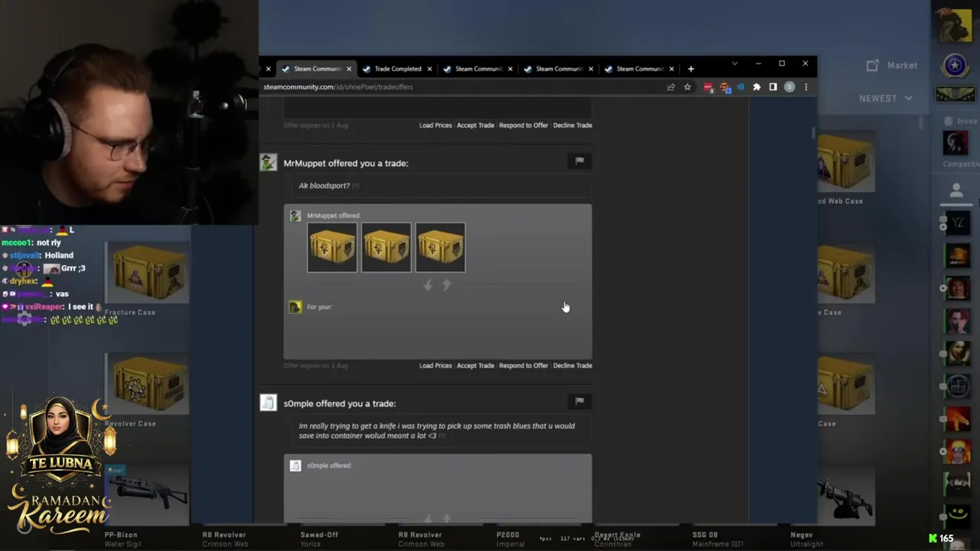Toggle the browser side panel icon
980x551 pixels.
click(x=773, y=87)
